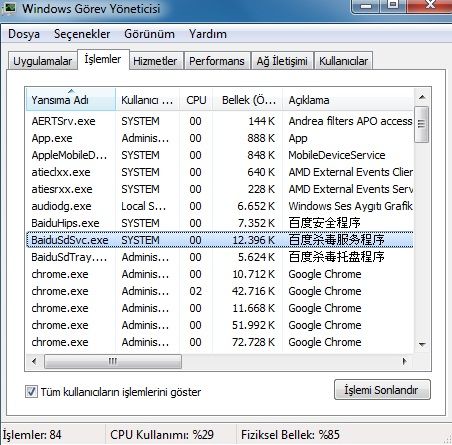Select the atieclxx.exe process
The image size is (452, 445).
point(220,172)
